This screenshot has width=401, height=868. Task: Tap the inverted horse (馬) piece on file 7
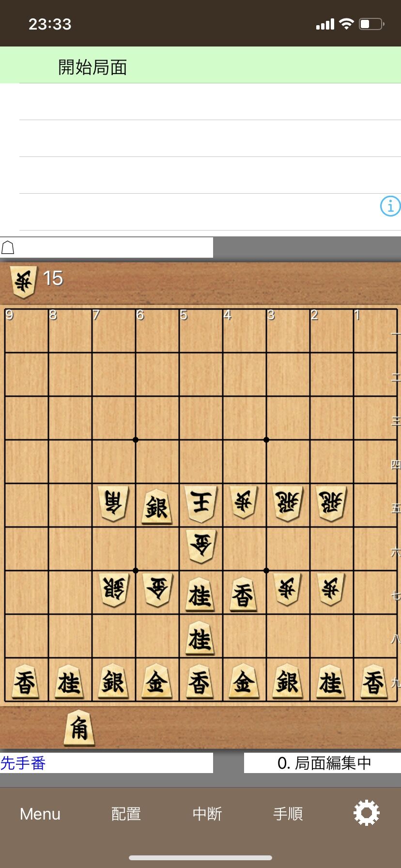point(113,504)
